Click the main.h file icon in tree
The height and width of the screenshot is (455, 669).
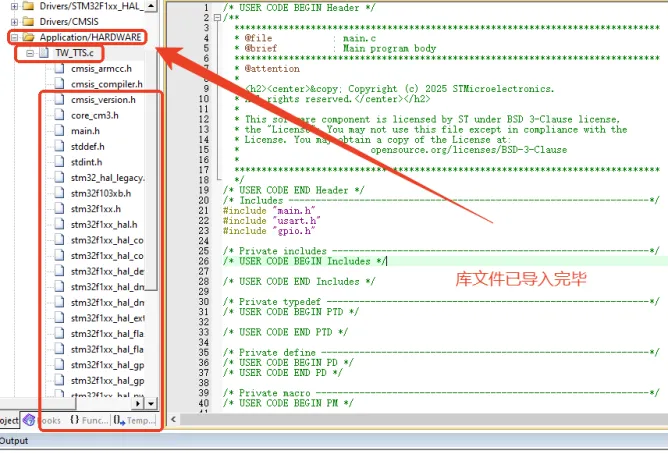coord(58,131)
